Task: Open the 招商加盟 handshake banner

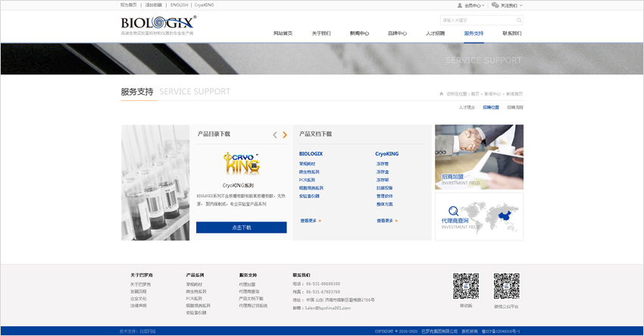Action: (x=479, y=157)
